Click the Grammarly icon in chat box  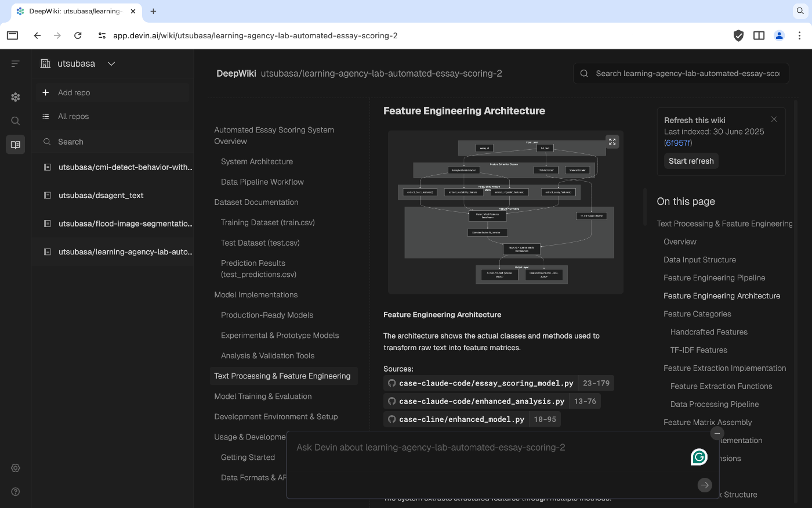699,457
